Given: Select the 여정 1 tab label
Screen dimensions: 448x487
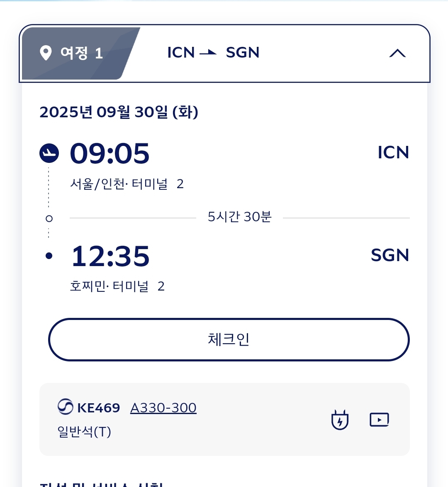Looking at the screenshot, I should [x=81, y=53].
